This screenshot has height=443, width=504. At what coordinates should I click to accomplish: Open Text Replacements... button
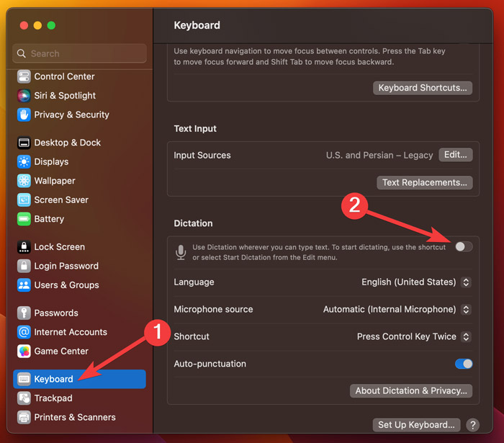425,182
